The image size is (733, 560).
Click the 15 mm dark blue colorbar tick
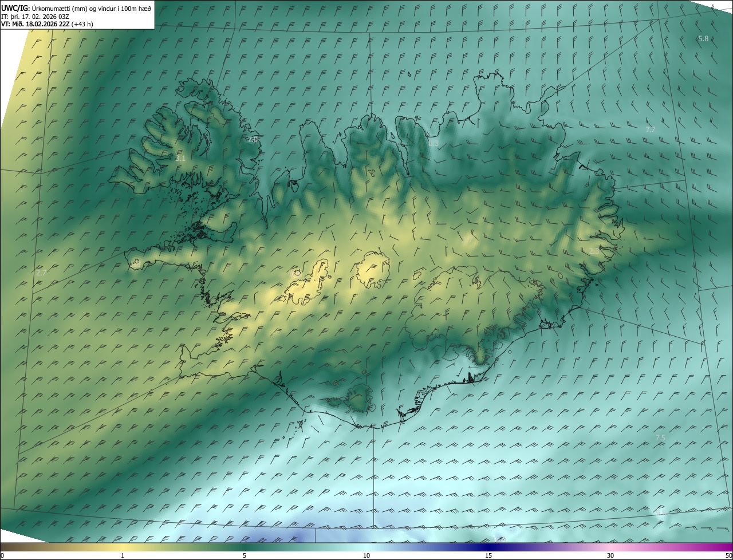[488, 555]
